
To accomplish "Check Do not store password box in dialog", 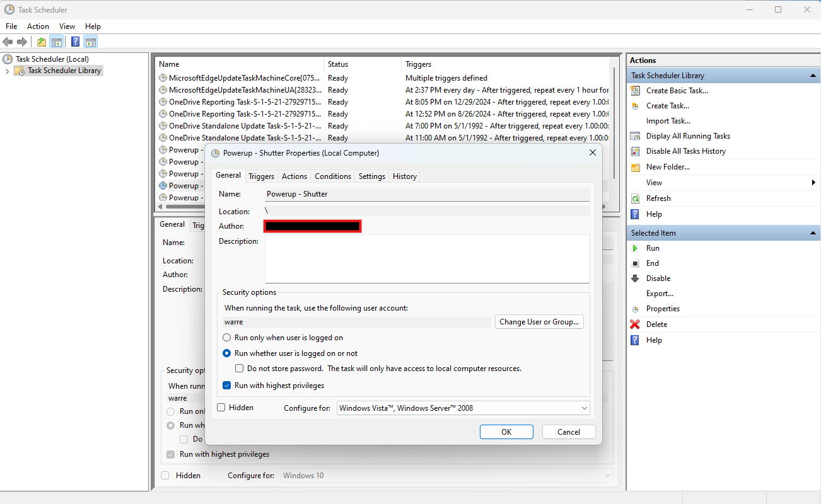I will (239, 369).
